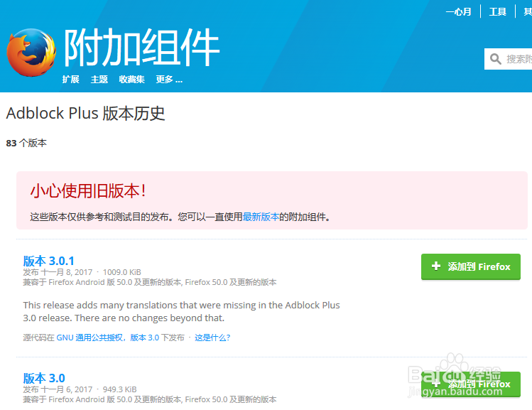The width and height of the screenshot is (532, 410).
Task: Add version 3.0.1 to Firefox
Action: [x=471, y=266]
